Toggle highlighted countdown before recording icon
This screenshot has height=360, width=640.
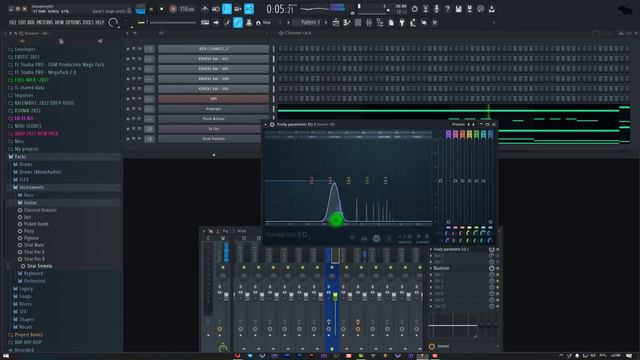pos(227,9)
